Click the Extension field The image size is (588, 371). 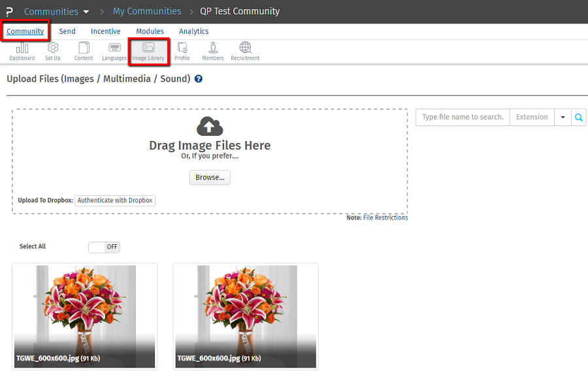[532, 118]
